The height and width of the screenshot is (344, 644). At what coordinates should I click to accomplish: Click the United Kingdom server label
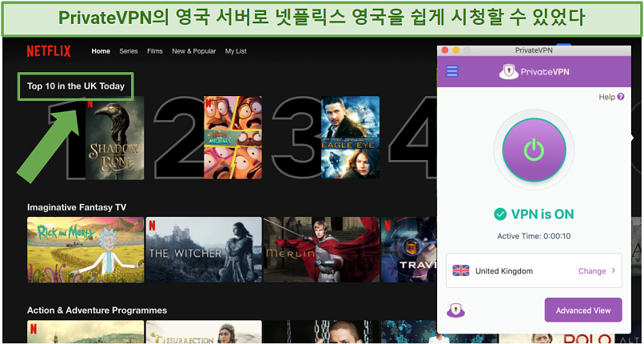504,271
